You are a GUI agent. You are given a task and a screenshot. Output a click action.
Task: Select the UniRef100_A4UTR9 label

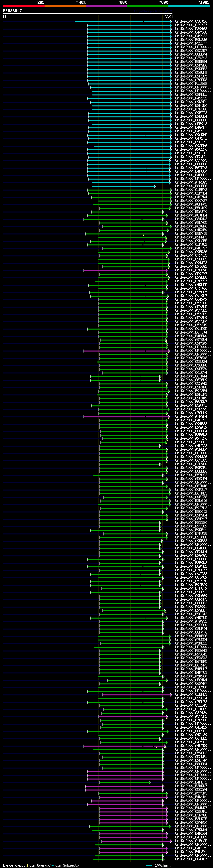pos(191,746)
